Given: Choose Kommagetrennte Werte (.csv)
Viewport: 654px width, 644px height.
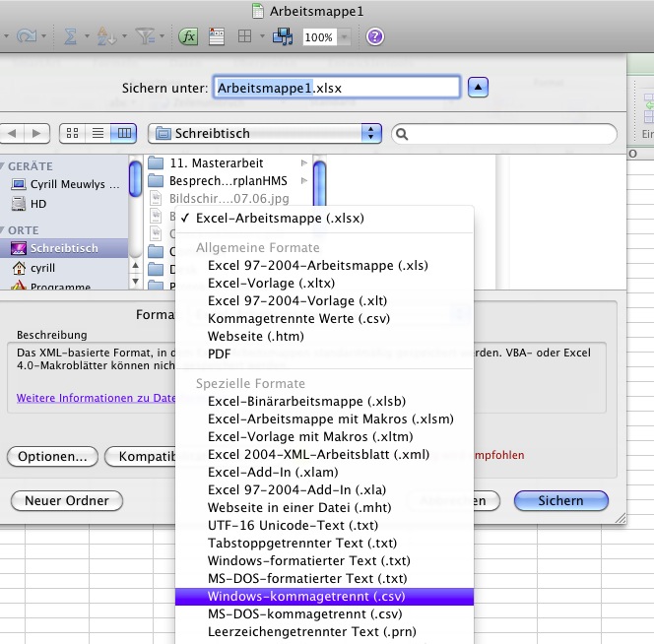Looking at the screenshot, I should click(324, 319).
